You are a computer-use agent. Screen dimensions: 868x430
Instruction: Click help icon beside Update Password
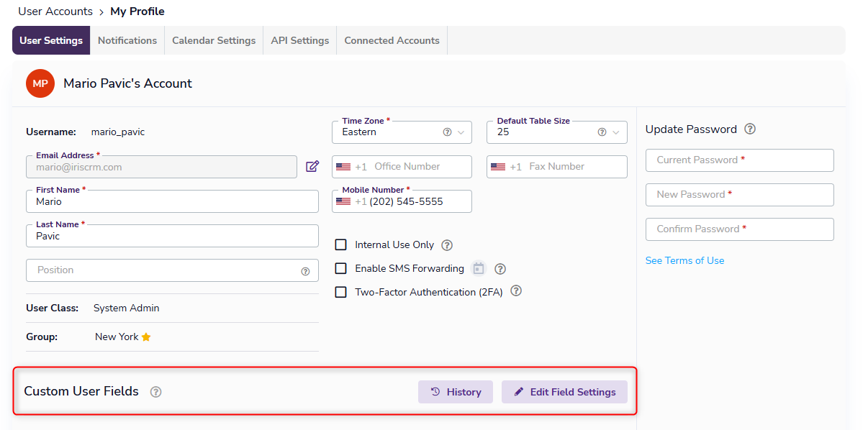[750, 129]
